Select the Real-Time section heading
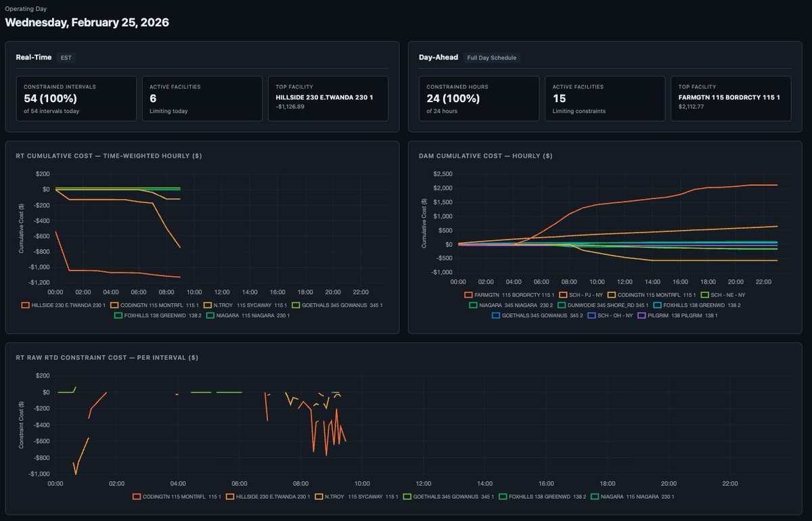 pos(34,58)
